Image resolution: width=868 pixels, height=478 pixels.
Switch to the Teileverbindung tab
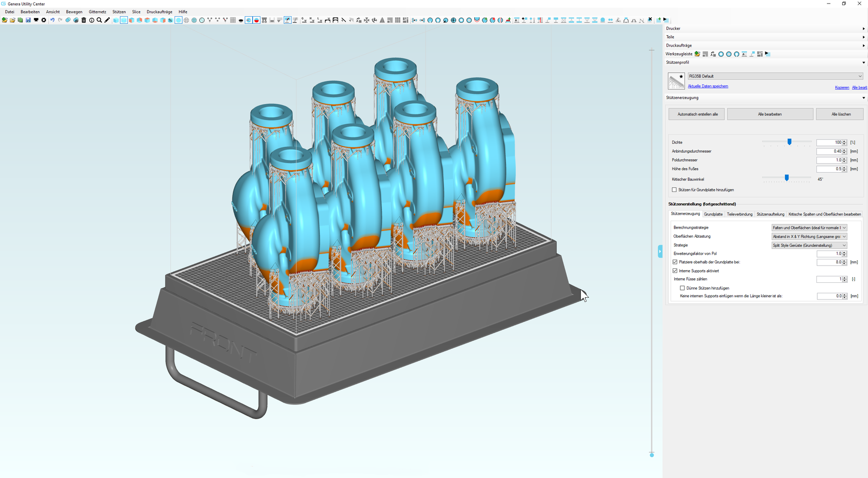tap(739, 214)
